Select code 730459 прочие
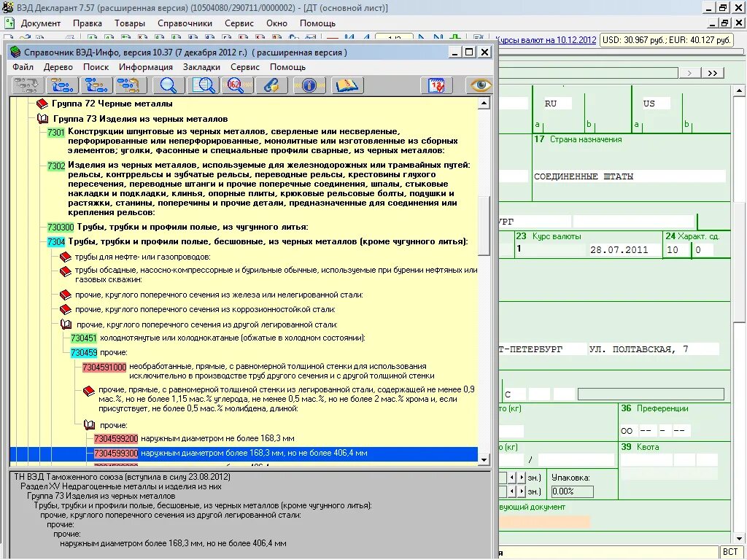 [84, 353]
